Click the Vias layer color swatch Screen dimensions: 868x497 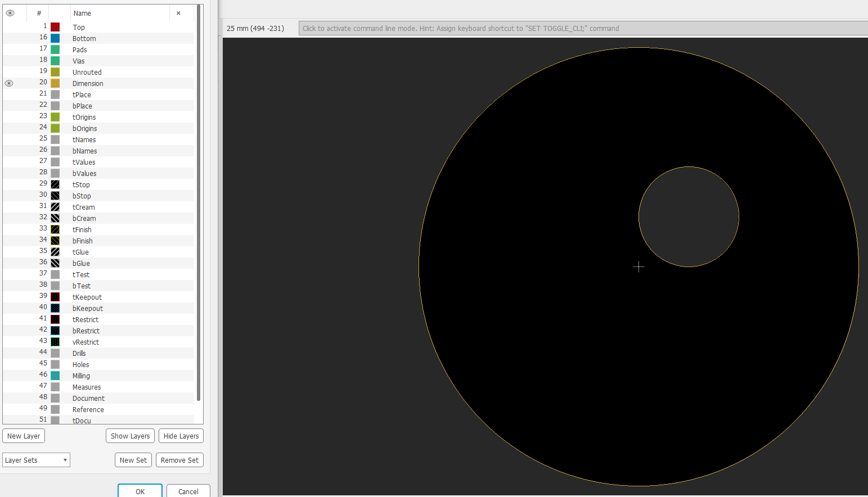[55, 60]
